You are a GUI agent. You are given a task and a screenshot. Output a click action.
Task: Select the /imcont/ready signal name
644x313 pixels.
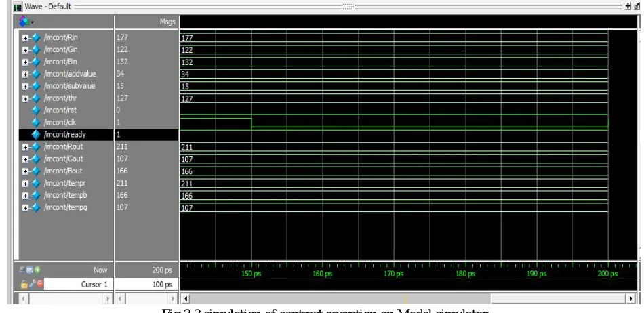pos(64,135)
